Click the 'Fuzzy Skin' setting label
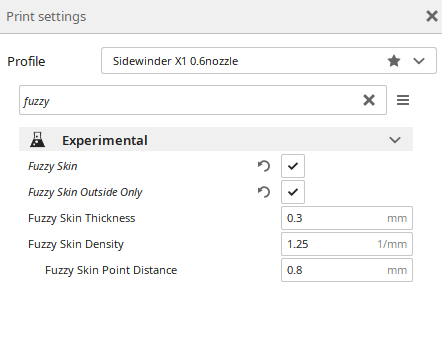This screenshot has width=442, height=364. 53,166
